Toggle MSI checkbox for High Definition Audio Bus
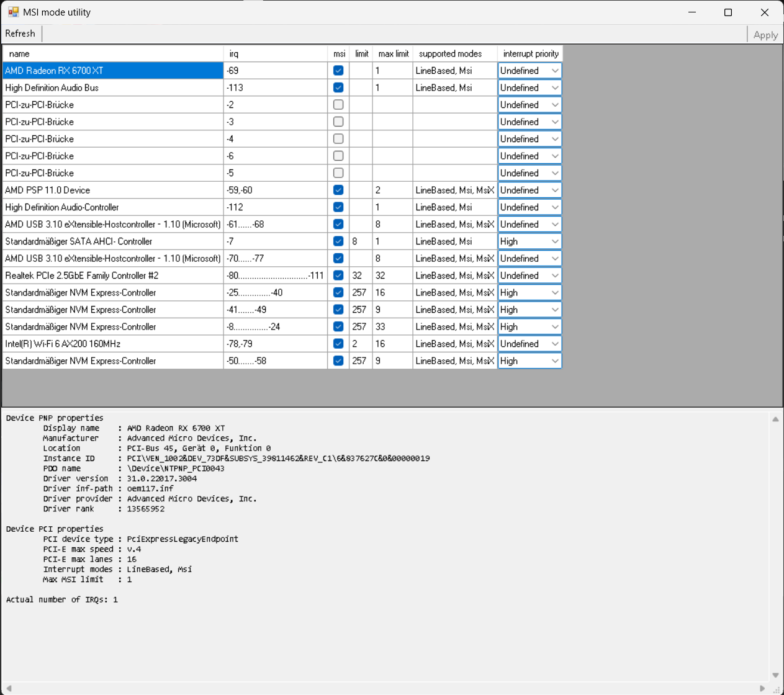The image size is (784, 695). click(x=338, y=87)
